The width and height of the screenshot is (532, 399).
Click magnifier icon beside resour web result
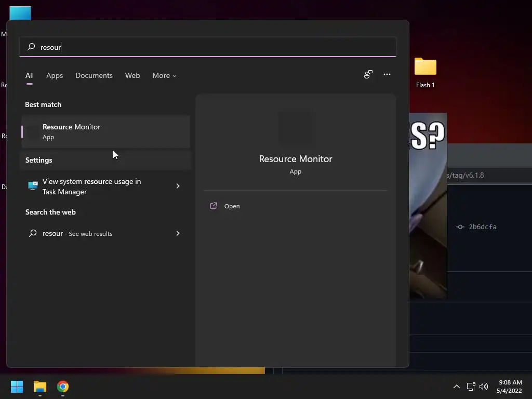click(x=33, y=233)
